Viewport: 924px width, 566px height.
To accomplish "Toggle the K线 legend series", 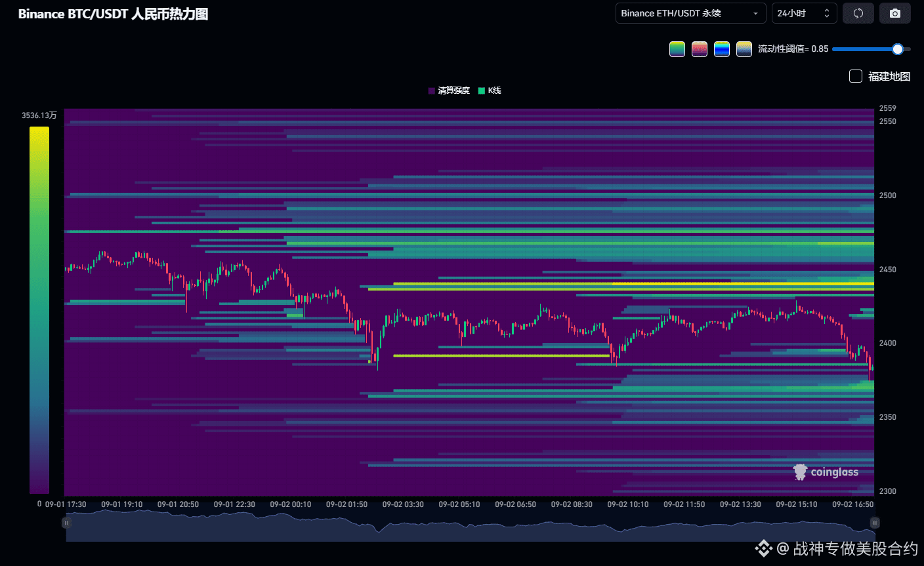I will 490,91.
